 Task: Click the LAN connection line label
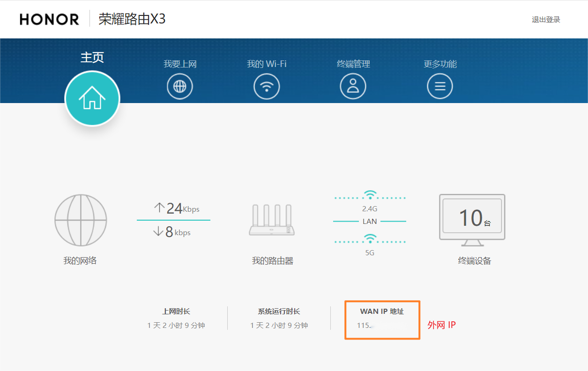pos(370,222)
